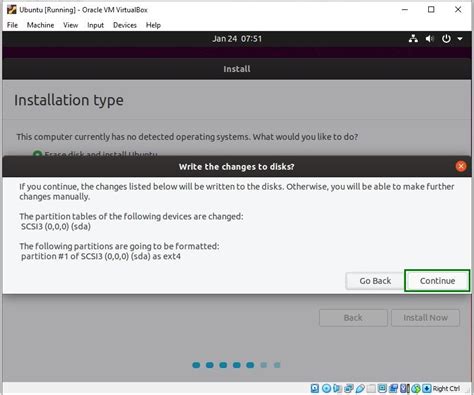Expand the Ubuntu system menu arrow
This screenshot has width=474, height=395.
pos(460,39)
